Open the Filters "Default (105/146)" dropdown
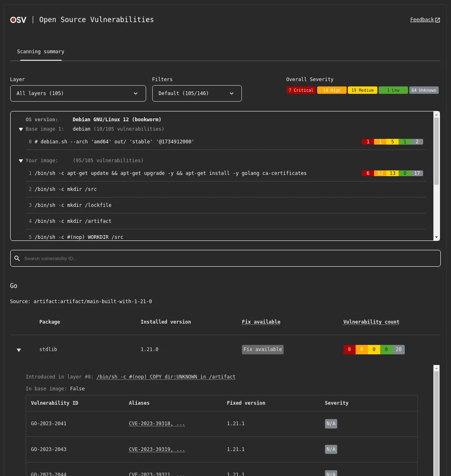 pos(197,93)
